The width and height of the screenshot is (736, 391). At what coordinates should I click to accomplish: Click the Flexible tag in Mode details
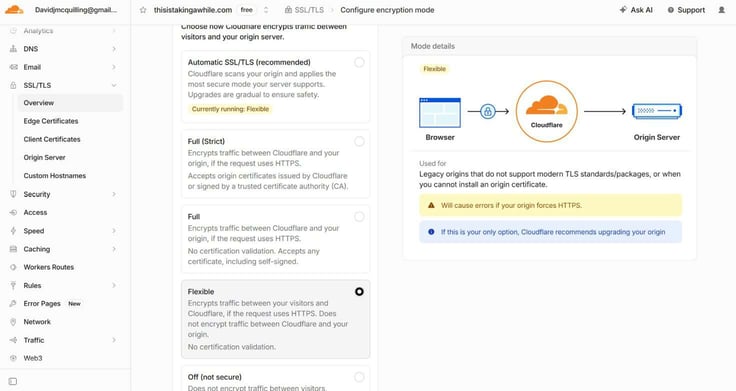434,69
